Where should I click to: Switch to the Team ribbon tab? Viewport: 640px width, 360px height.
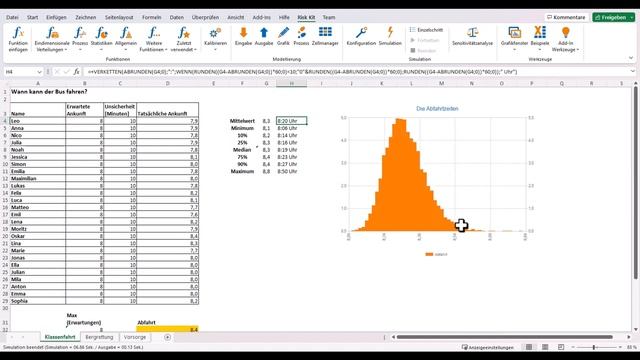pyautogui.click(x=329, y=17)
